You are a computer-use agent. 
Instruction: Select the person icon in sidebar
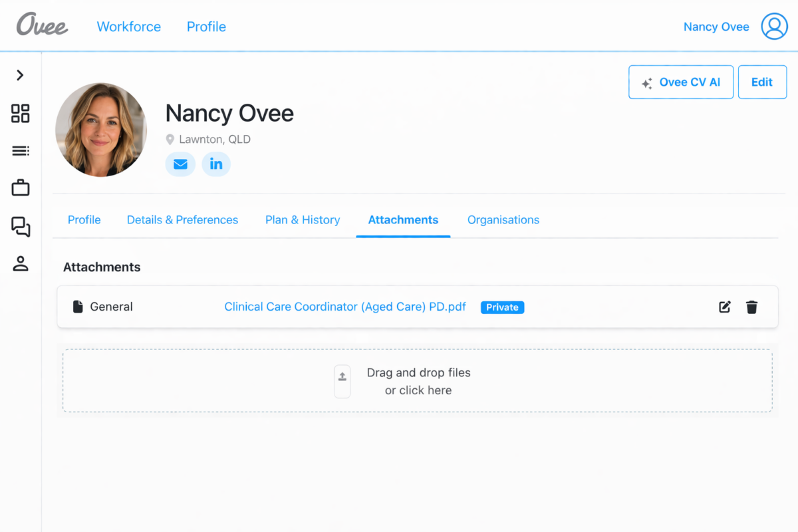pyautogui.click(x=21, y=263)
